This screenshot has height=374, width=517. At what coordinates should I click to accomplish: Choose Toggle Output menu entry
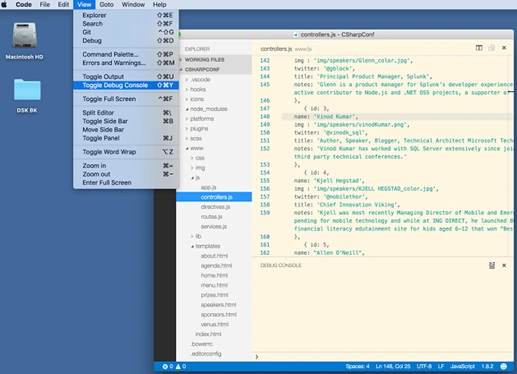[x=126, y=77]
